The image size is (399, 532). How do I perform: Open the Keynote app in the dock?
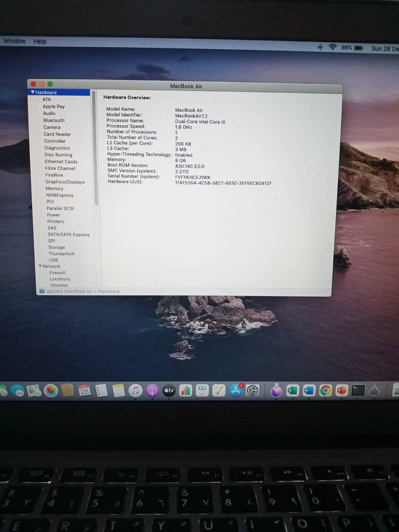pos(202,391)
